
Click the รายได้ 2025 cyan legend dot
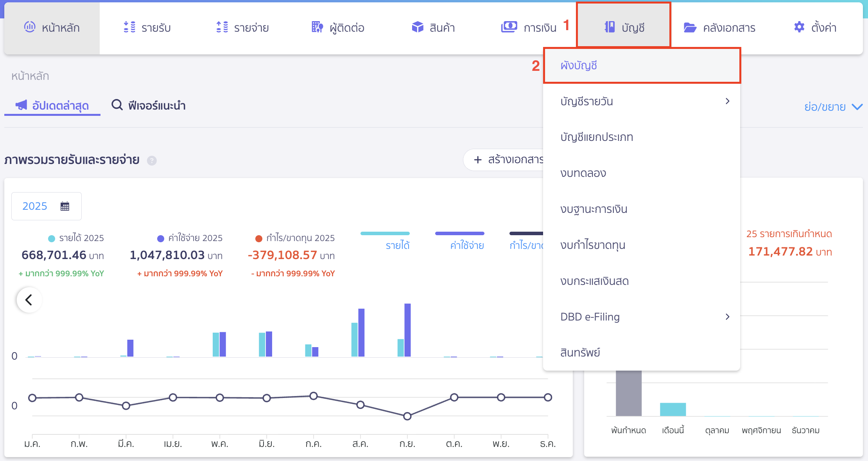[x=52, y=238]
